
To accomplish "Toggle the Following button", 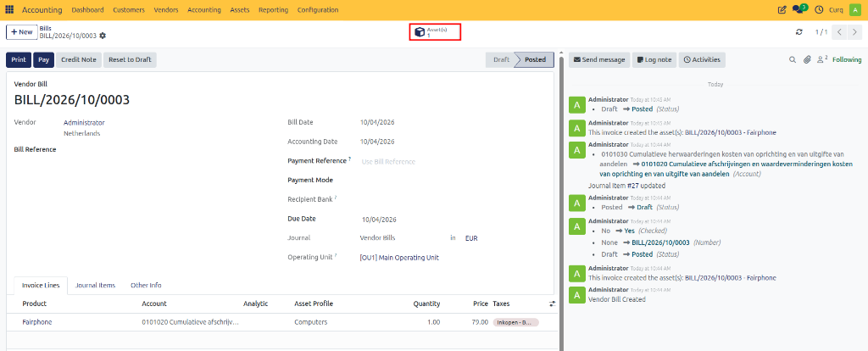I will click(847, 60).
